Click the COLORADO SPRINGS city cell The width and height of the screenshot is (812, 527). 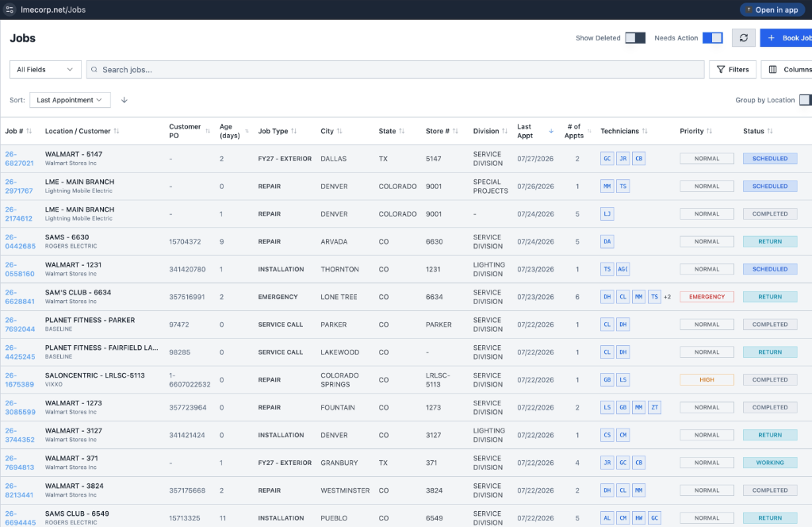339,380
